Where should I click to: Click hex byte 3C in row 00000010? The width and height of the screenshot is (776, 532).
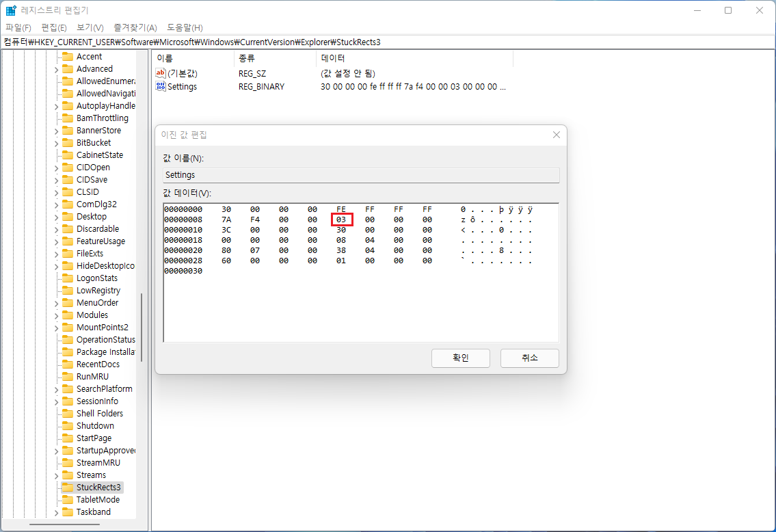pyautogui.click(x=227, y=230)
